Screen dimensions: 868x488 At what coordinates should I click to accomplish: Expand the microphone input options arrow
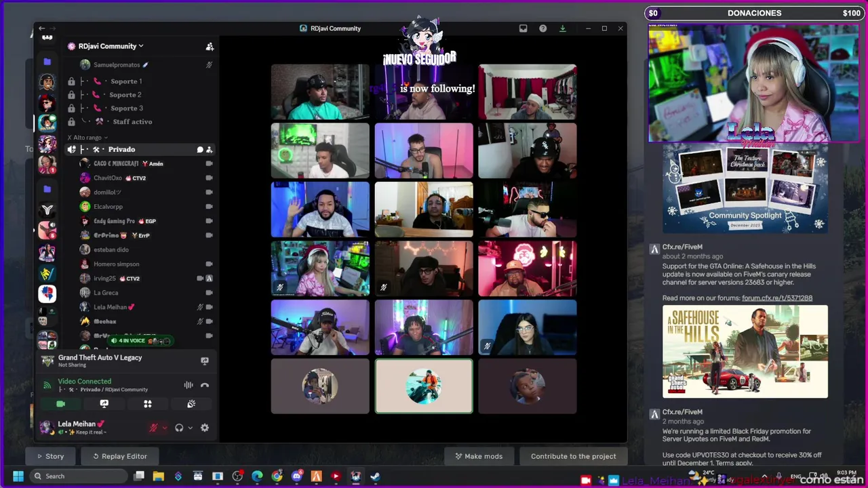(x=164, y=428)
